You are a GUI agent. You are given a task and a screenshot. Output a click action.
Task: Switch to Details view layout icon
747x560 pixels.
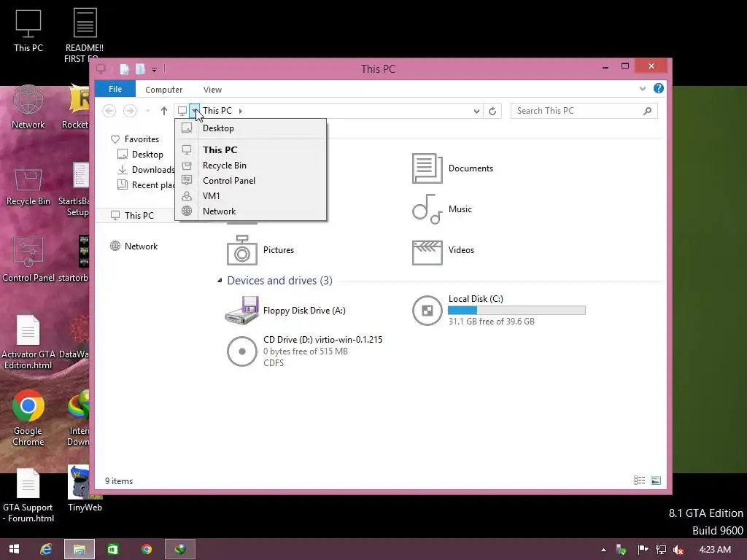[x=639, y=481]
